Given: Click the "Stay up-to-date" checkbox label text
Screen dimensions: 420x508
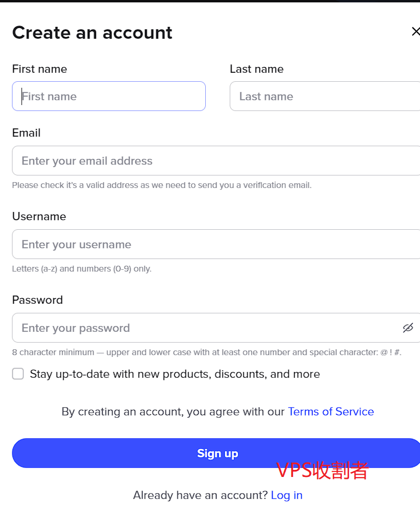Looking at the screenshot, I should (175, 374).
